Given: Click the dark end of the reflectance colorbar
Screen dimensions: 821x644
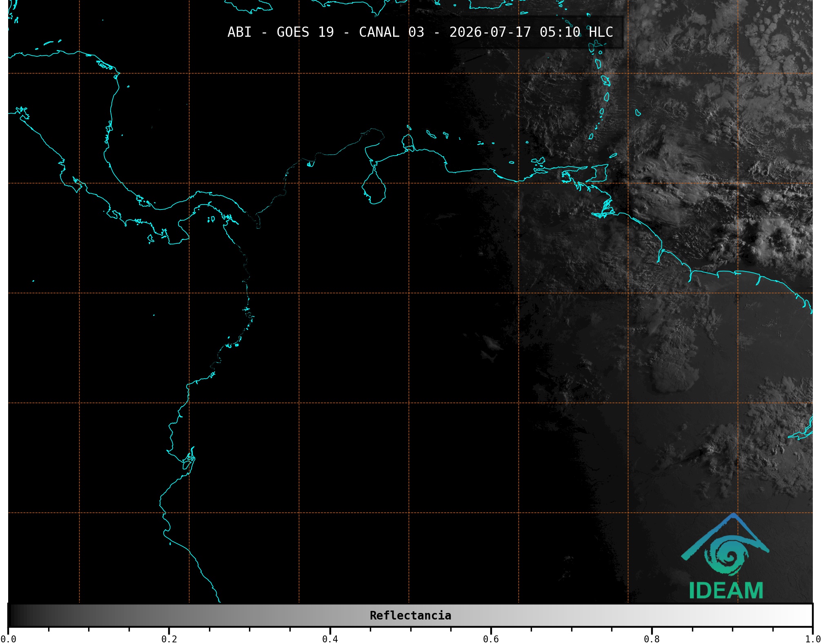Looking at the screenshot, I should click(13, 615).
